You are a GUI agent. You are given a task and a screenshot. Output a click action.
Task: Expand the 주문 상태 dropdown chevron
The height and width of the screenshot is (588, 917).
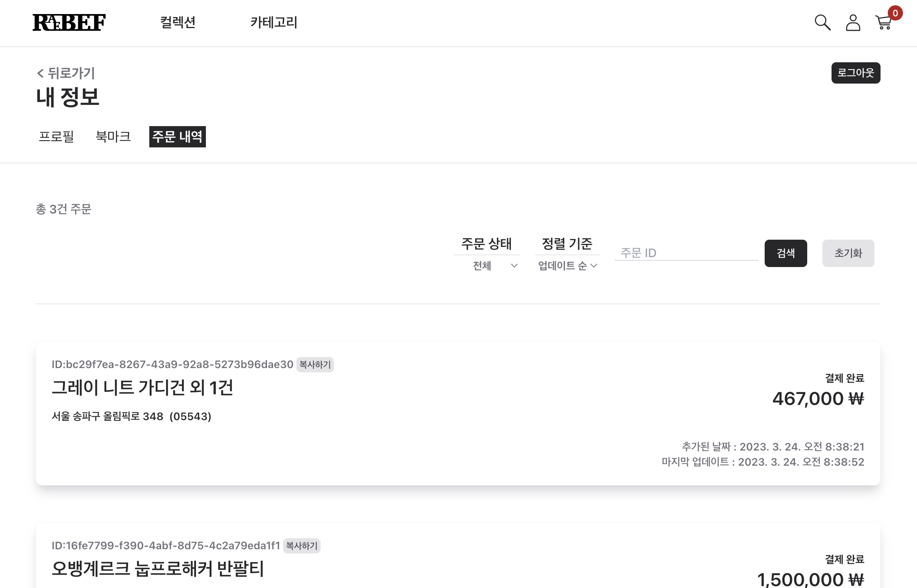514,266
